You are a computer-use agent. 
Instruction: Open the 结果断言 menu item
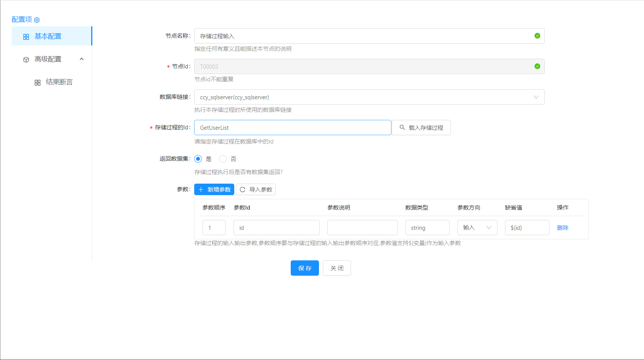(59, 82)
